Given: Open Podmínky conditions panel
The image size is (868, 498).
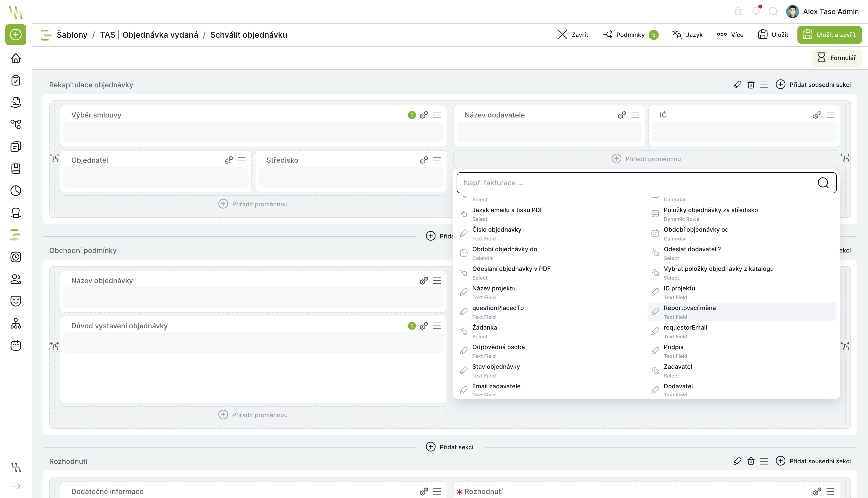Looking at the screenshot, I should point(630,35).
